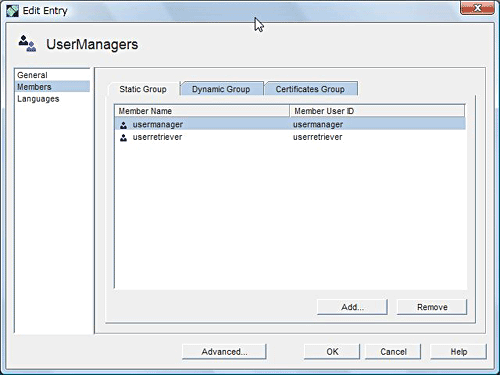Cancel the Edit Entry dialog
This screenshot has height=375, width=500.
click(393, 352)
